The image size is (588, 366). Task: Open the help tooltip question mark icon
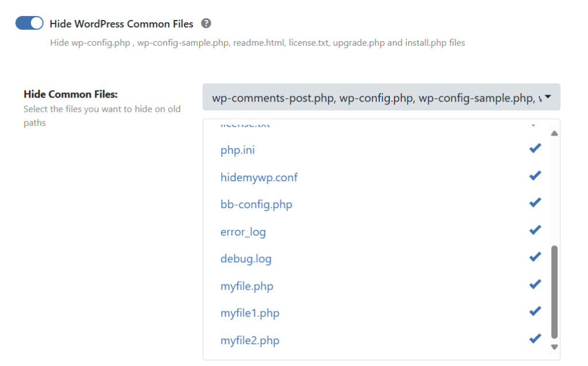[x=207, y=24]
